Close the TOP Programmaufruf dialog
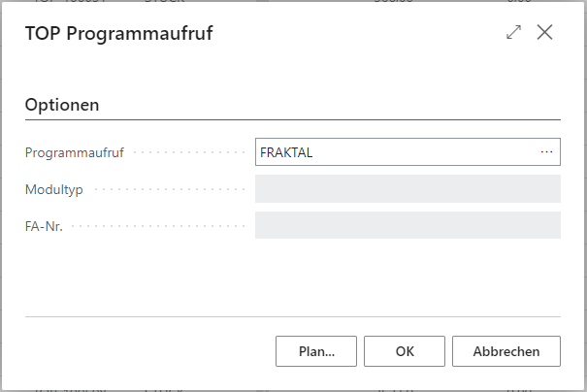 pos(545,32)
